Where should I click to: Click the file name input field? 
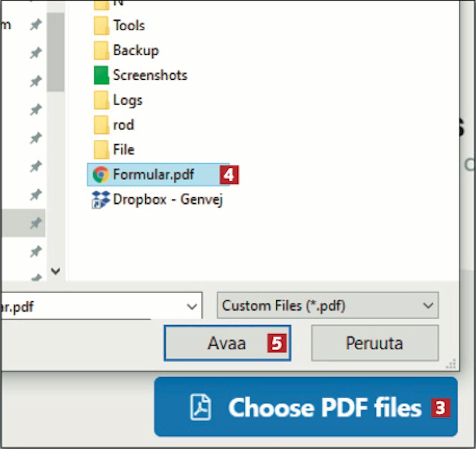92,306
